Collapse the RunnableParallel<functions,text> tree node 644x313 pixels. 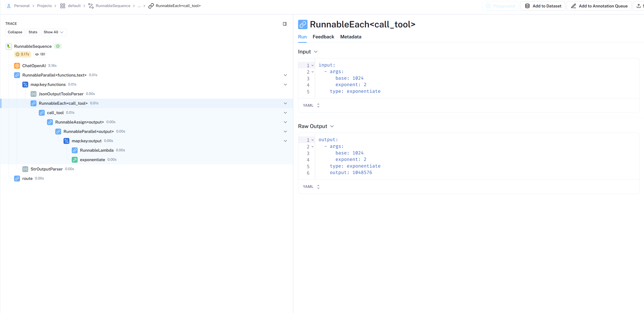tap(285, 75)
